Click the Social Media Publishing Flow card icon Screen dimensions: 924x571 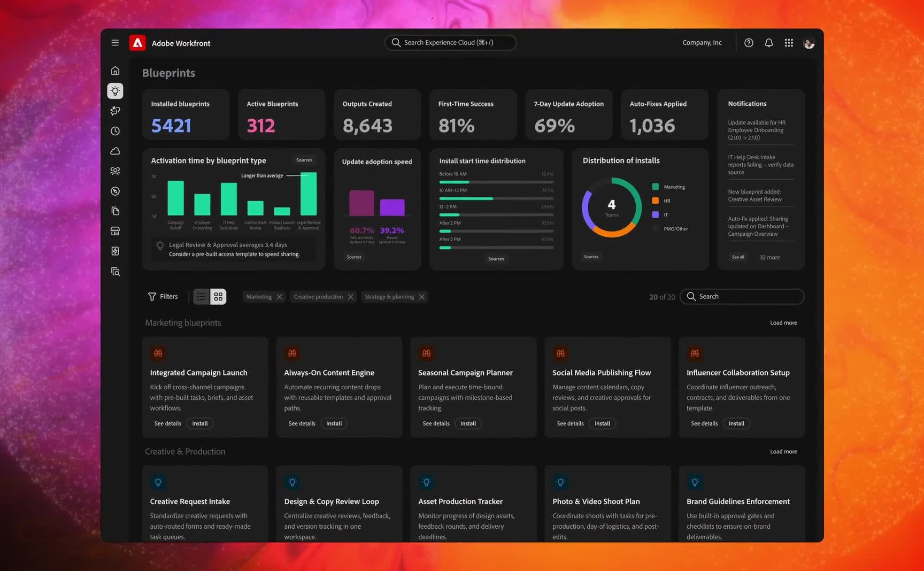pyautogui.click(x=560, y=353)
